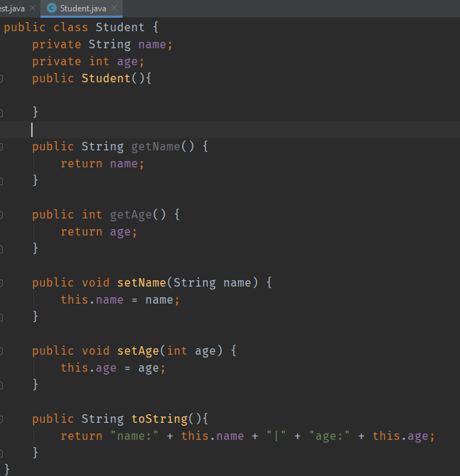Collapse the setName method fold marker

tap(1, 283)
